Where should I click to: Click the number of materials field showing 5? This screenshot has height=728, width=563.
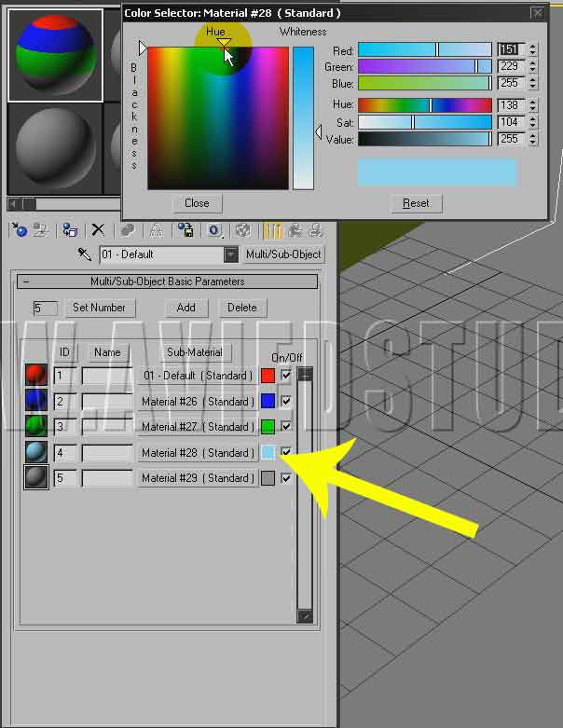click(45, 309)
